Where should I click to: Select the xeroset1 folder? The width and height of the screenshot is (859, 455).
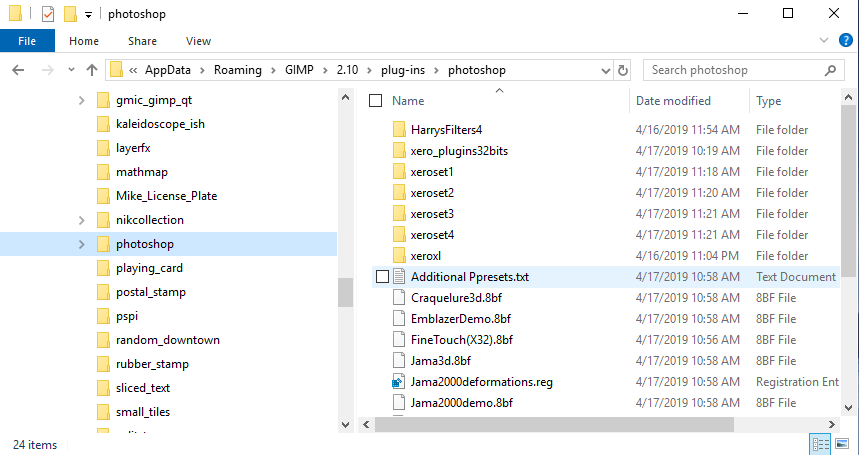(432, 172)
